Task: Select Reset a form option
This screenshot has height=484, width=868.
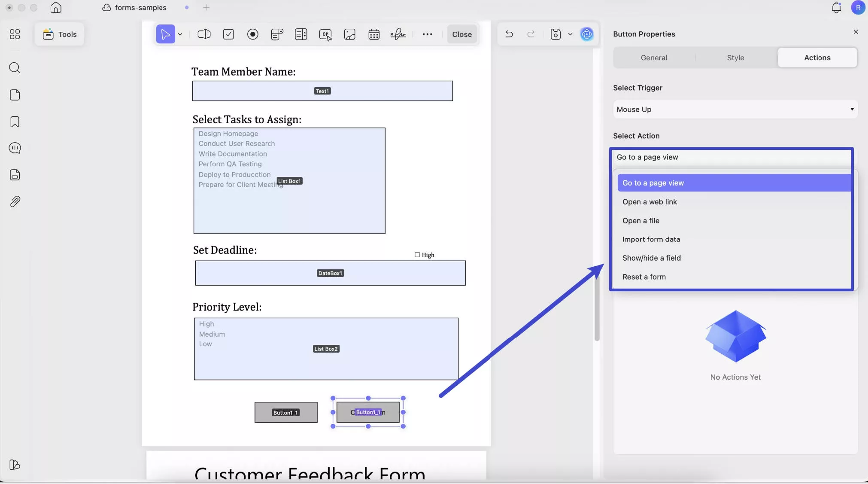Action: 734,277
